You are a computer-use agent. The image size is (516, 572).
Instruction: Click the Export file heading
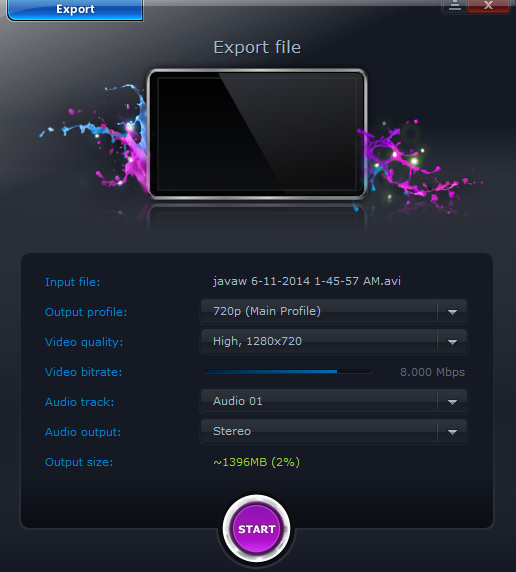pyautogui.click(x=257, y=47)
